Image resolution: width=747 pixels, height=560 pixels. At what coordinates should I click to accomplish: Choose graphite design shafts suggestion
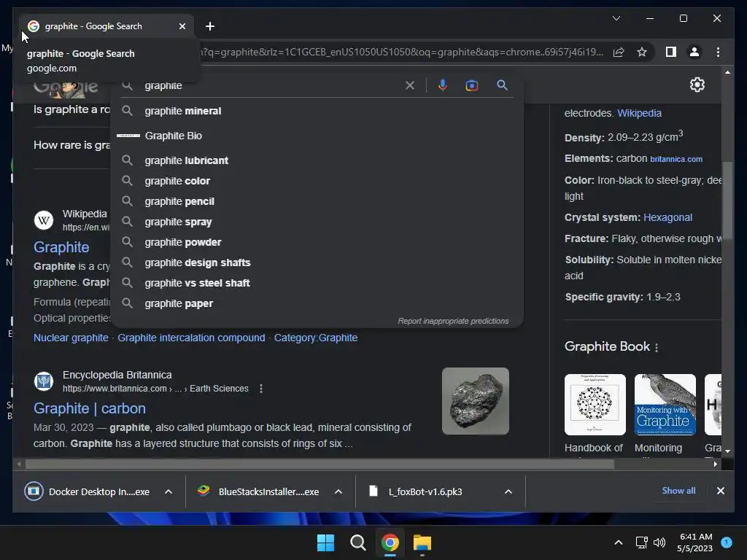[317, 262]
